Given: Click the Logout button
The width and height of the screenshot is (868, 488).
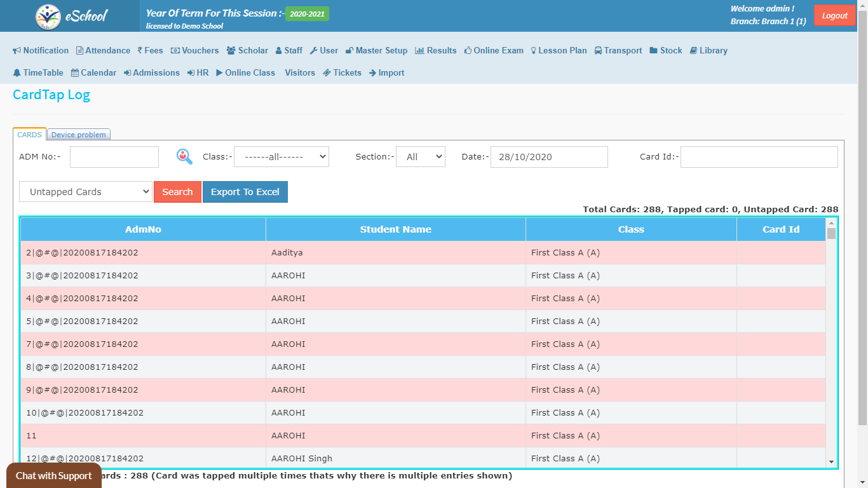Looking at the screenshot, I should [x=834, y=16].
